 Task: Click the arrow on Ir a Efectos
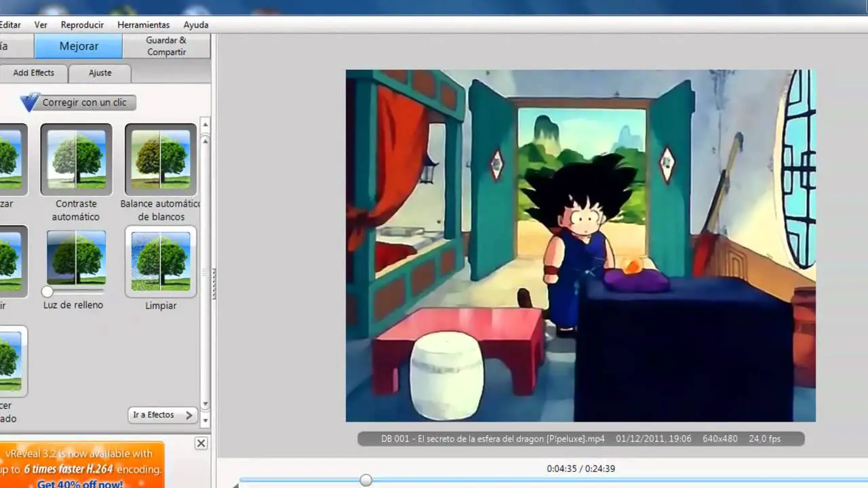coord(189,415)
